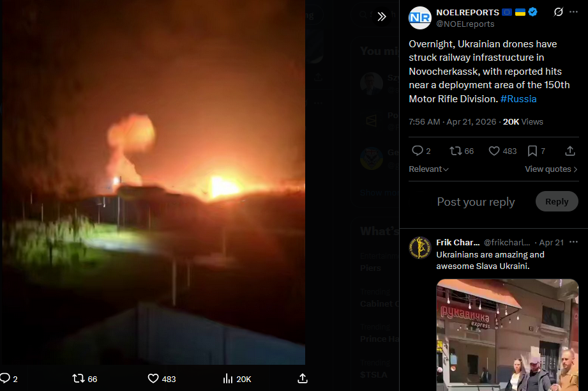
Task: Open more options on Frik Char reply
Action: (573, 242)
